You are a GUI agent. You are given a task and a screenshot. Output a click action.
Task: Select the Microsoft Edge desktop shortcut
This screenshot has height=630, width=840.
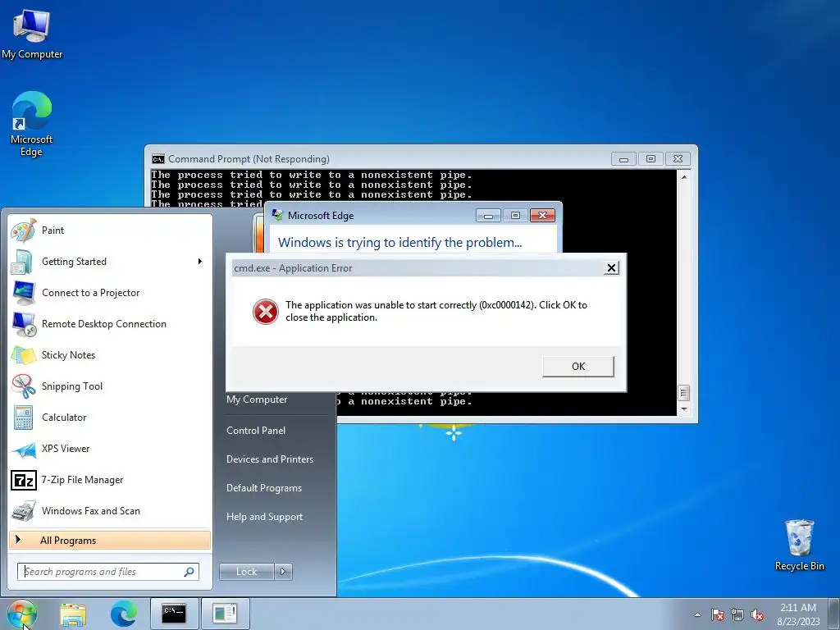31,124
